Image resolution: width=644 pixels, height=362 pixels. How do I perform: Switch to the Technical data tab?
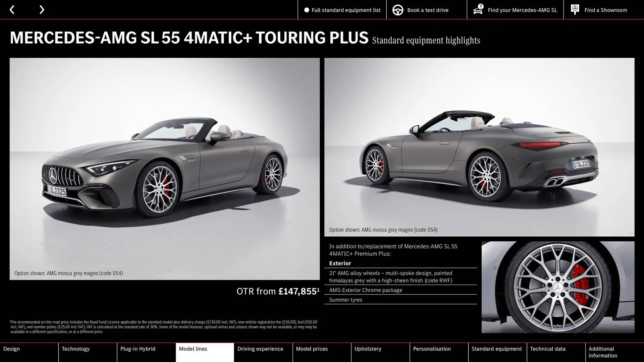547,349
